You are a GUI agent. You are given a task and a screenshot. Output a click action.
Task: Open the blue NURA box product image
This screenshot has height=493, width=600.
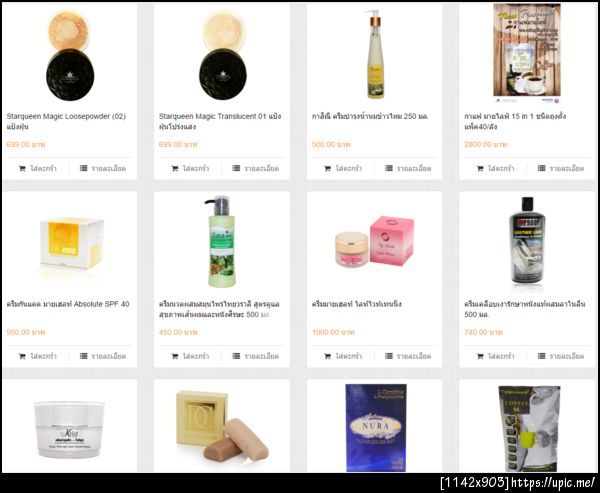(x=376, y=428)
